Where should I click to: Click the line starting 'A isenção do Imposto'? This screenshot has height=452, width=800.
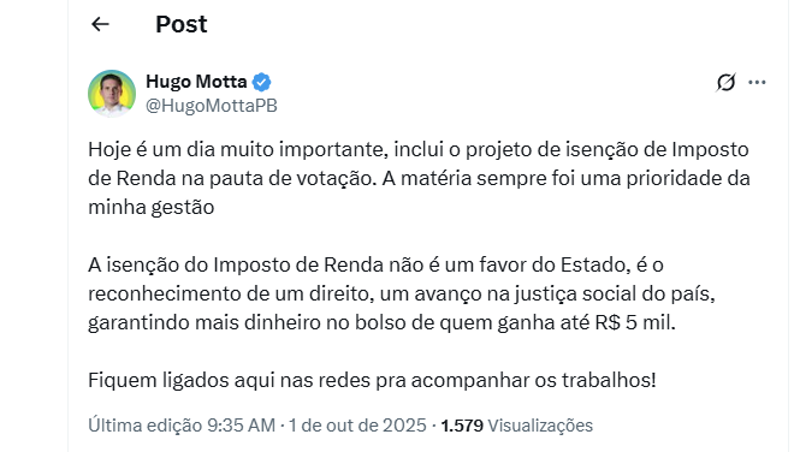383,265
